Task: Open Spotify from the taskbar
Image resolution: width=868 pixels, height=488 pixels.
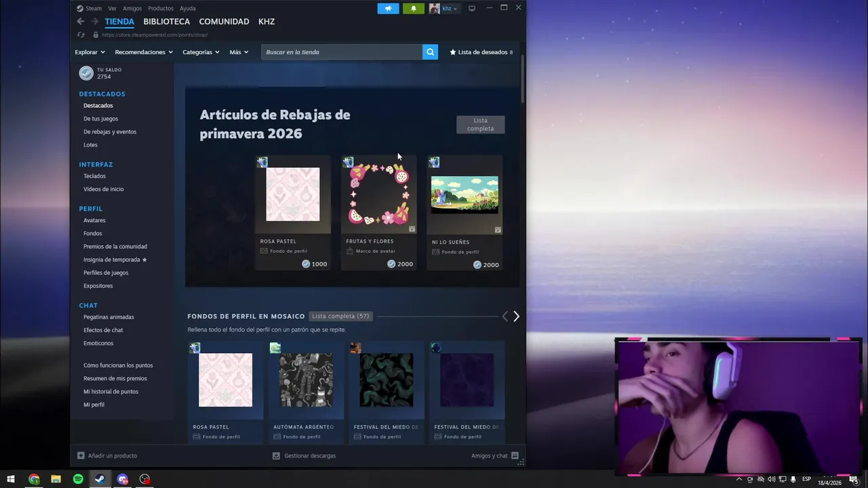Action: (x=78, y=479)
